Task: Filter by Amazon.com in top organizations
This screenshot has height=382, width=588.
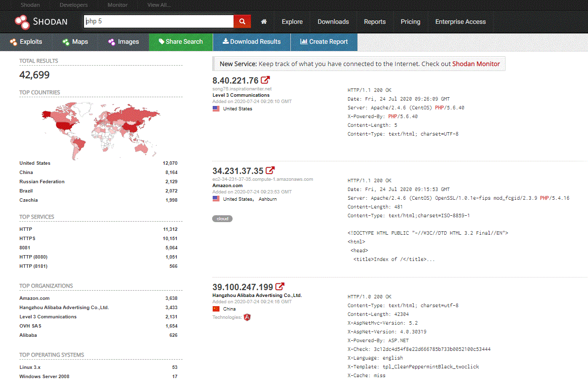Action: (34, 298)
